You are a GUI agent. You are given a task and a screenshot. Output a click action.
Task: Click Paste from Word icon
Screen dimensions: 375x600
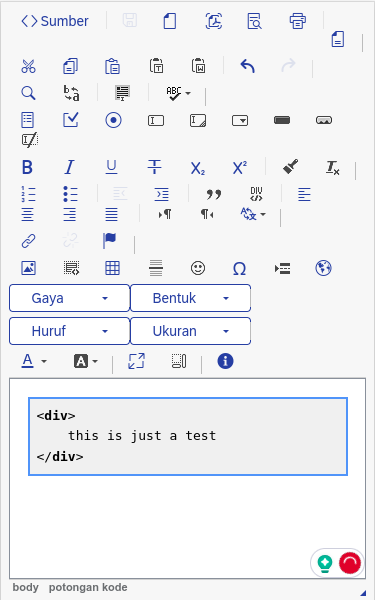pos(199,65)
